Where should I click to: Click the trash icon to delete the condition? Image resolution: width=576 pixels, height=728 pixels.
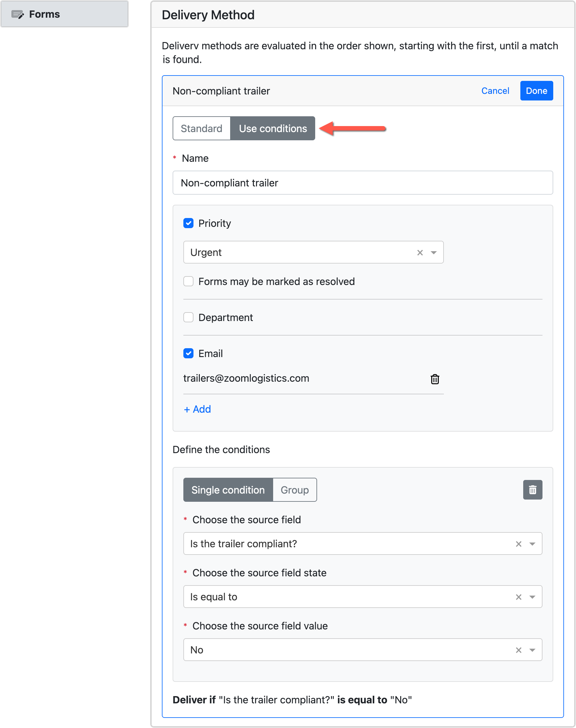coord(532,490)
